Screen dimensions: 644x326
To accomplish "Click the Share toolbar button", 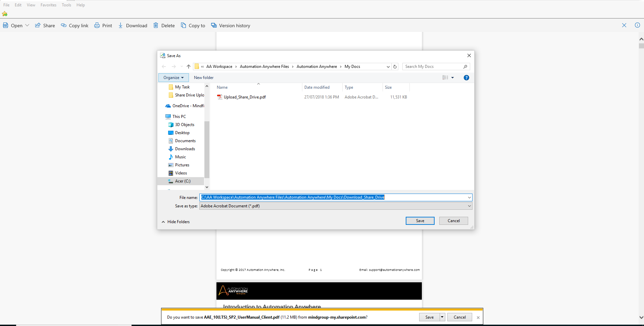I will [45, 26].
